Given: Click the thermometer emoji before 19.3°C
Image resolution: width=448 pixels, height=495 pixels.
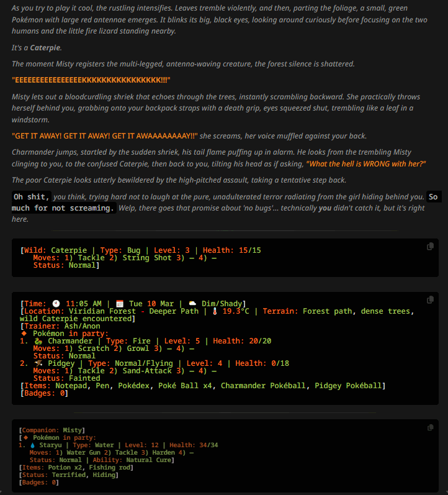Looking at the screenshot, I should [215, 311].
